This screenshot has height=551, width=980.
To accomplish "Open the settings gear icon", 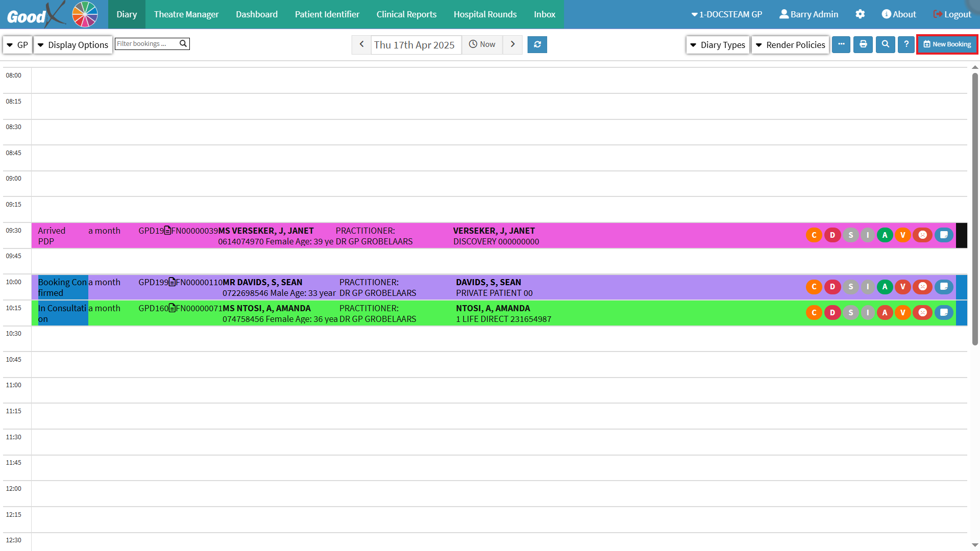I will (860, 14).
